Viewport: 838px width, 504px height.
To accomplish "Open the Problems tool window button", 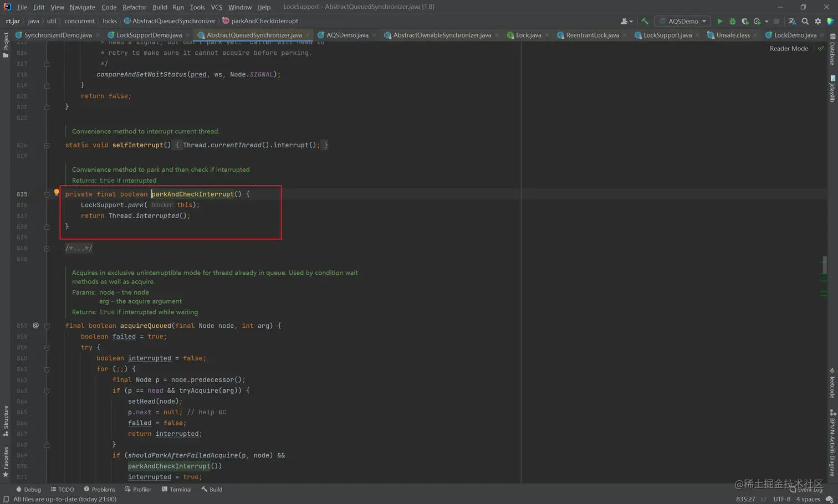I will [99, 490].
